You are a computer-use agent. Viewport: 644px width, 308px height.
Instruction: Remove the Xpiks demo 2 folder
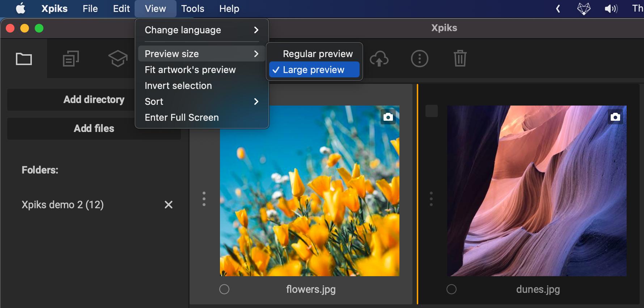169,205
